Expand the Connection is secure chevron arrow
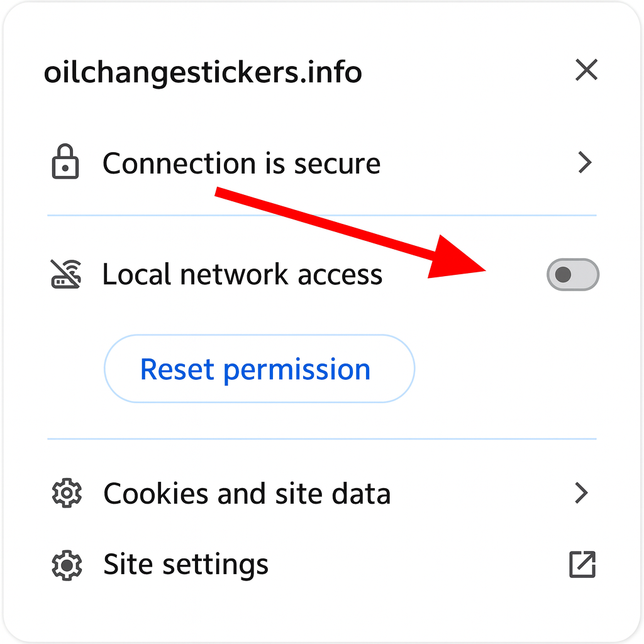Image resolution: width=644 pixels, height=644 pixels. click(x=585, y=163)
